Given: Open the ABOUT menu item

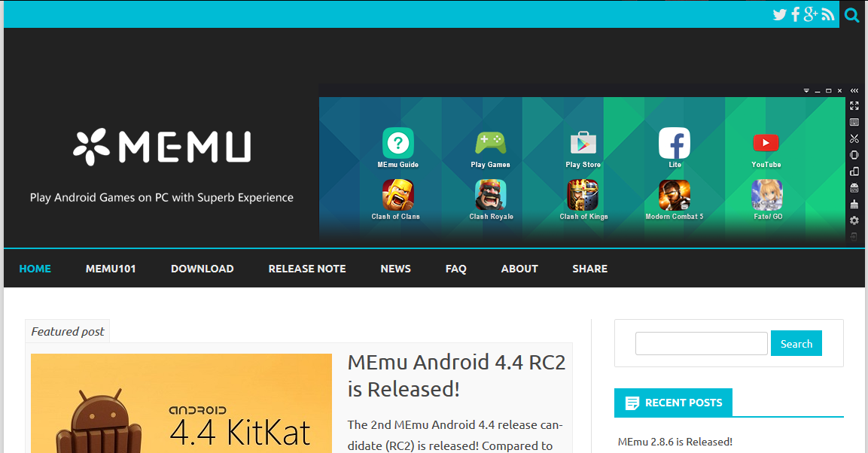Looking at the screenshot, I should click(519, 269).
